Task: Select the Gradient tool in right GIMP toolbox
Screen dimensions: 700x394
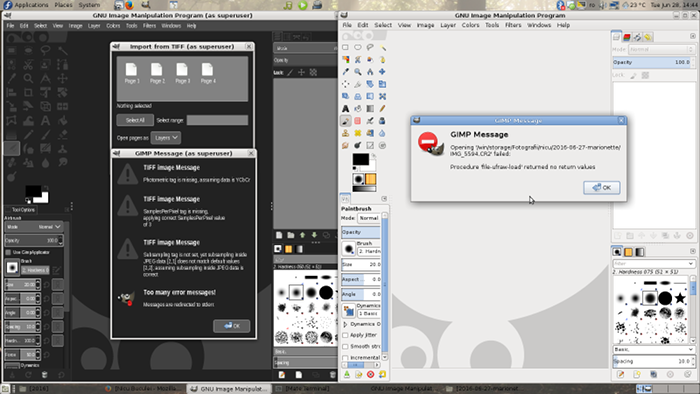Action: click(370, 108)
